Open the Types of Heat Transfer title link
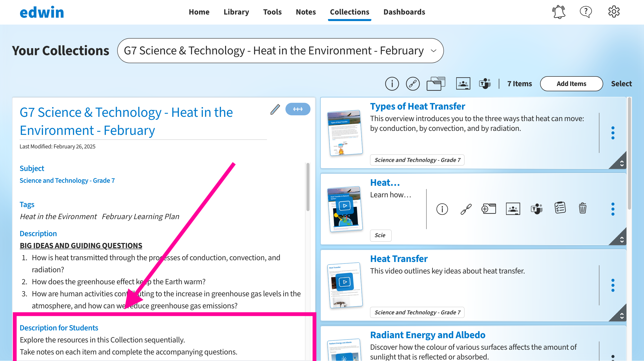The height and width of the screenshot is (361, 644). [x=417, y=106]
